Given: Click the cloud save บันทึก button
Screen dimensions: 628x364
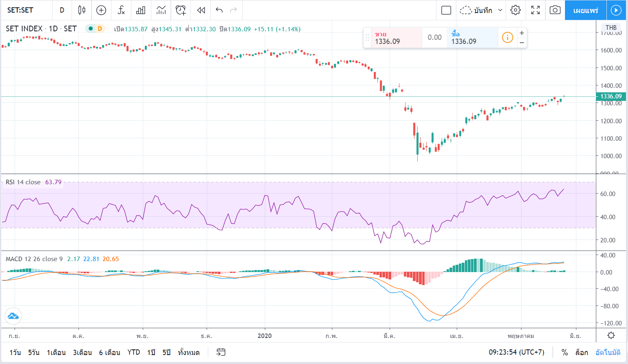Looking at the screenshot, I should 476,10.
